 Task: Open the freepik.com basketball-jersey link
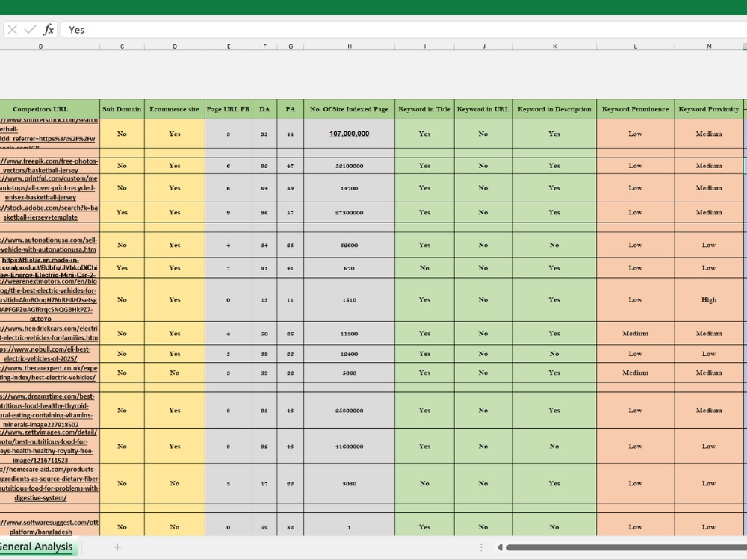click(49, 166)
